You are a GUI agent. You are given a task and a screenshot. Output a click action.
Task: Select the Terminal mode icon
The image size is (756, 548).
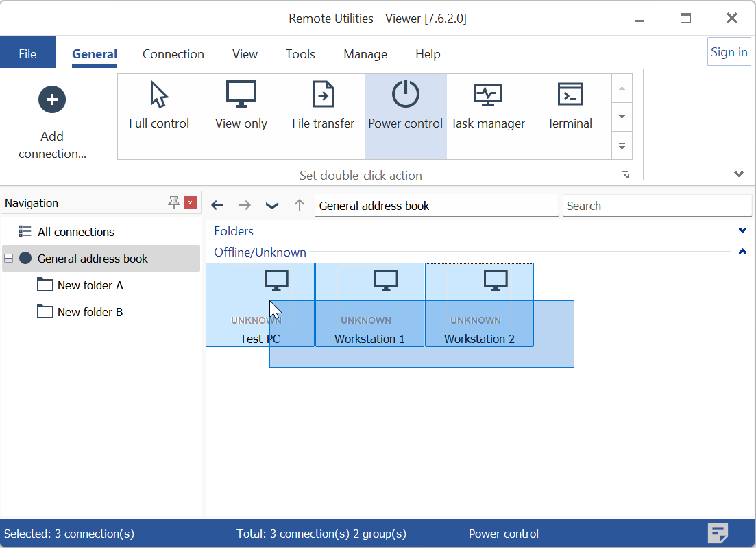coord(570,95)
